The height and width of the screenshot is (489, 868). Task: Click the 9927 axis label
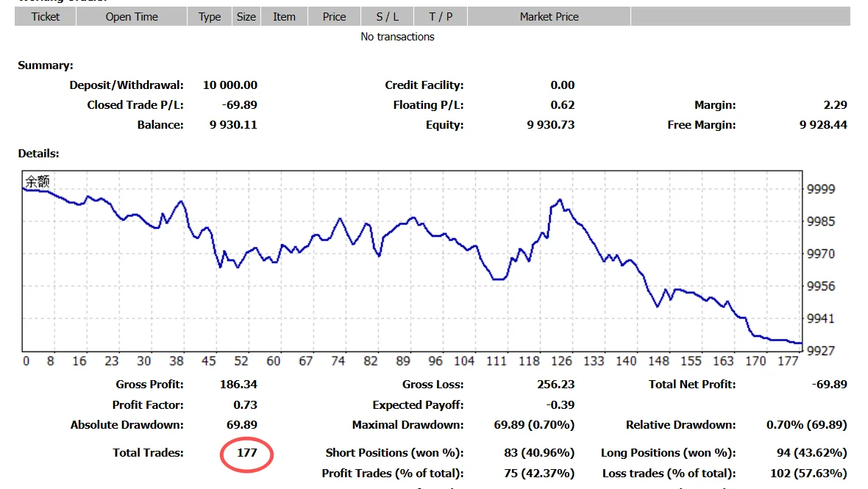click(x=820, y=351)
